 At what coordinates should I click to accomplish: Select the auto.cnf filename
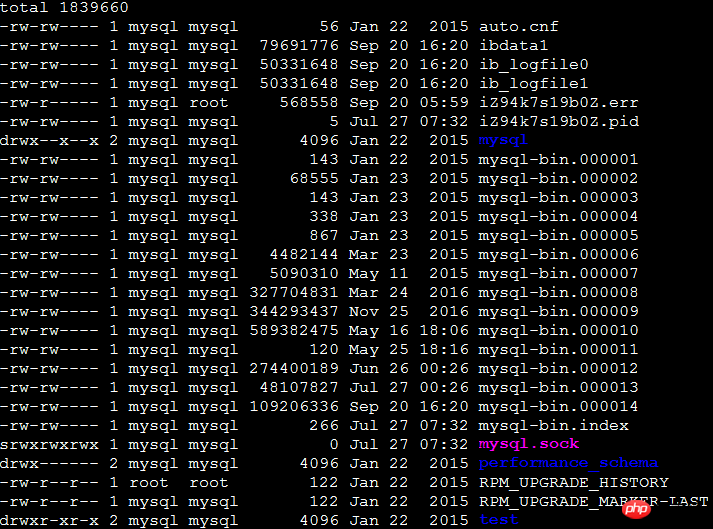(x=519, y=26)
